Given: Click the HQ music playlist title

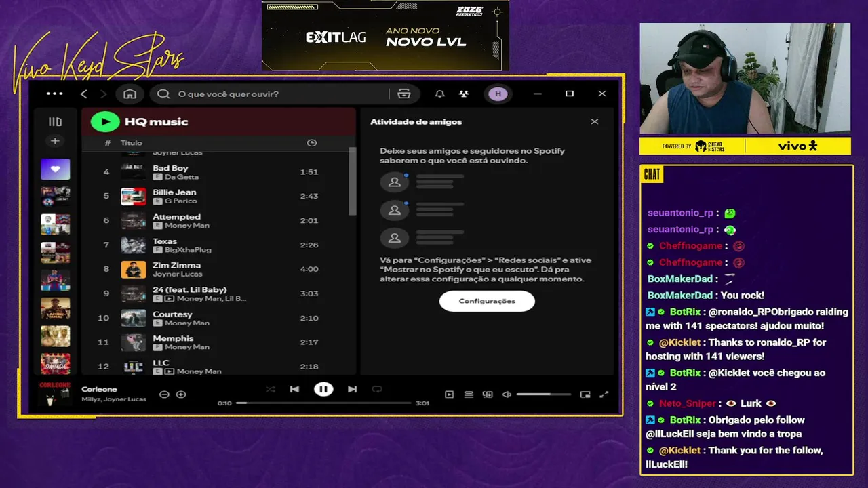Looking at the screenshot, I should tap(156, 122).
